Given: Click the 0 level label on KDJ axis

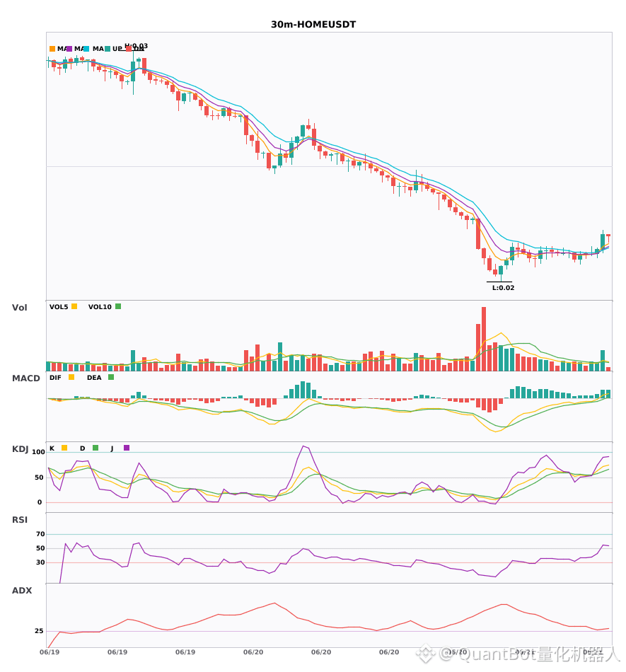Looking at the screenshot, I should tap(40, 502).
